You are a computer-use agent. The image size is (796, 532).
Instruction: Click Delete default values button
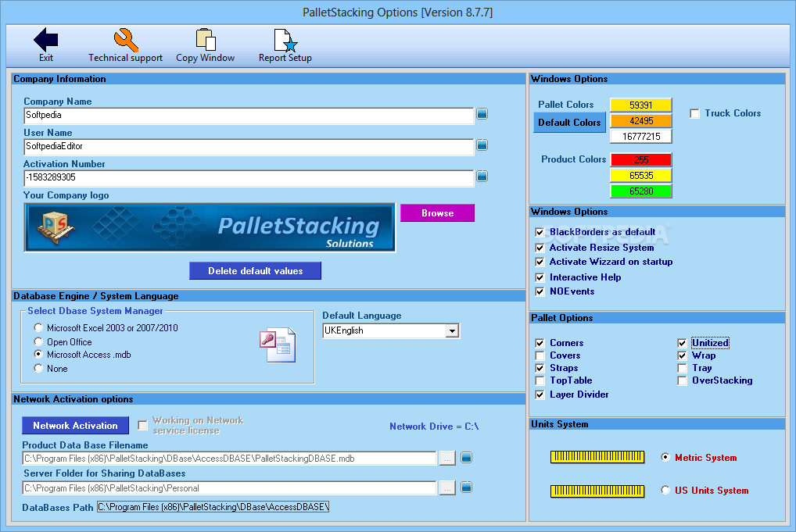click(256, 271)
